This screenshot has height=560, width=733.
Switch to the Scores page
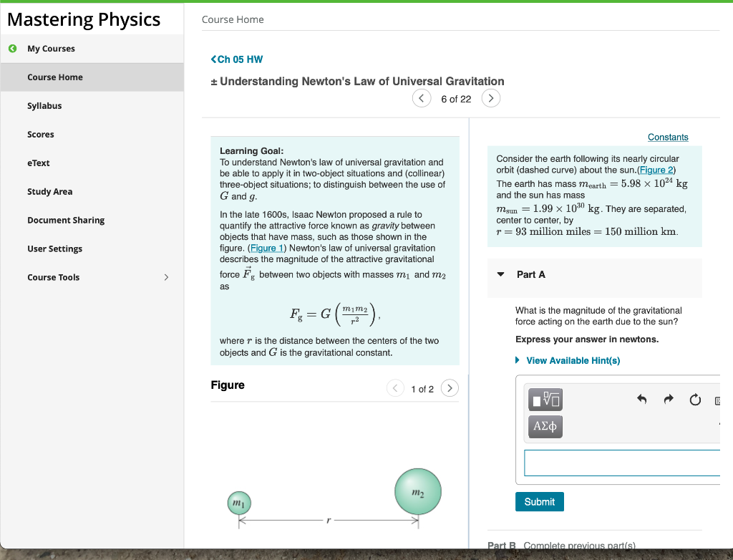pyautogui.click(x=41, y=134)
